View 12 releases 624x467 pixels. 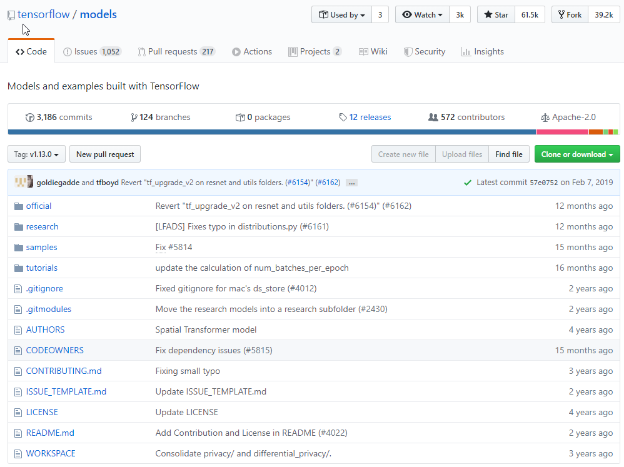pos(365,117)
